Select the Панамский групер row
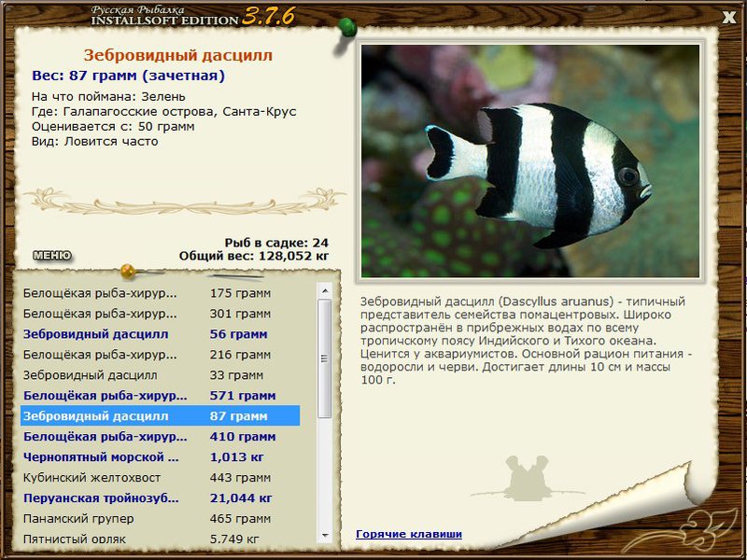747x560 pixels. [x=160, y=519]
